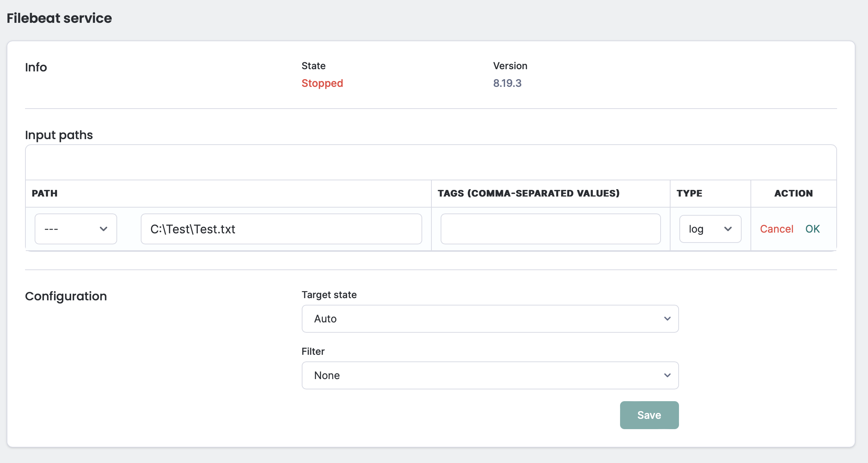Screen dimensions: 868x463
Task: Click the chevron on the path prefix selector
Action: pos(104,229)
